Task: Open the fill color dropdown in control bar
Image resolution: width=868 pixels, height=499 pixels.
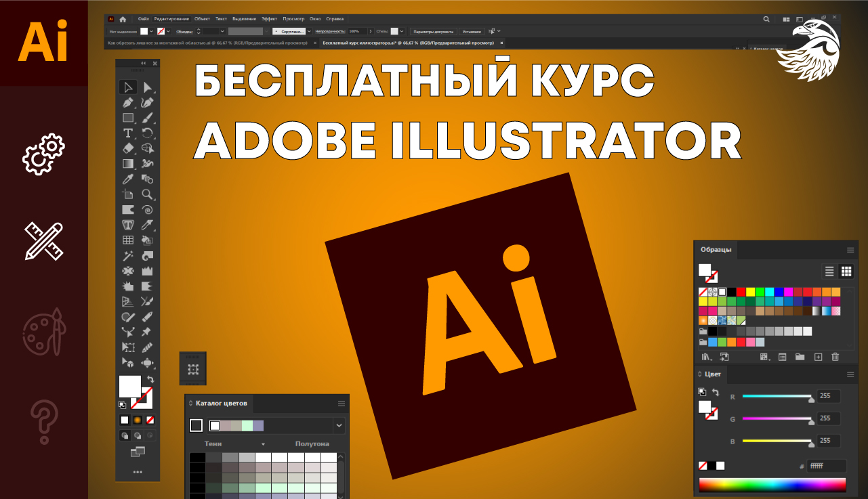Action: tap(151, 31)
